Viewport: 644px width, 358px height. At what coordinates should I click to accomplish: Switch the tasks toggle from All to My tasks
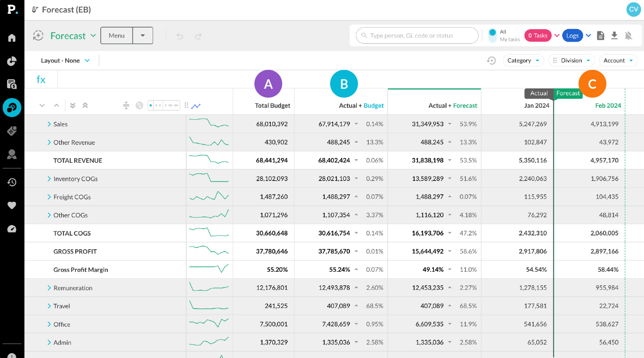(493, 35)
